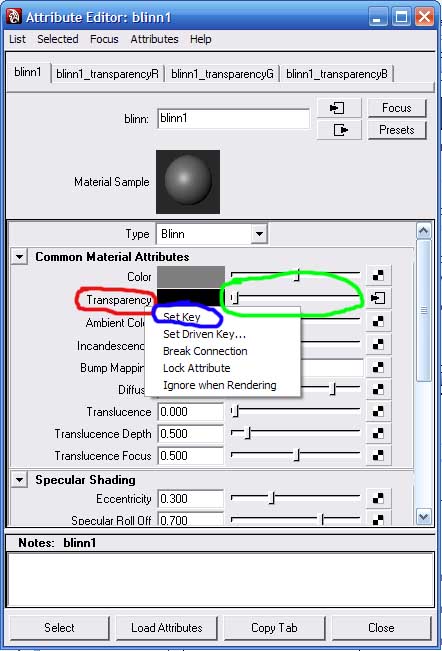The image size is (442, 651).
Task: Click the checker map button for Ambient Color
Action: [378, 321]
